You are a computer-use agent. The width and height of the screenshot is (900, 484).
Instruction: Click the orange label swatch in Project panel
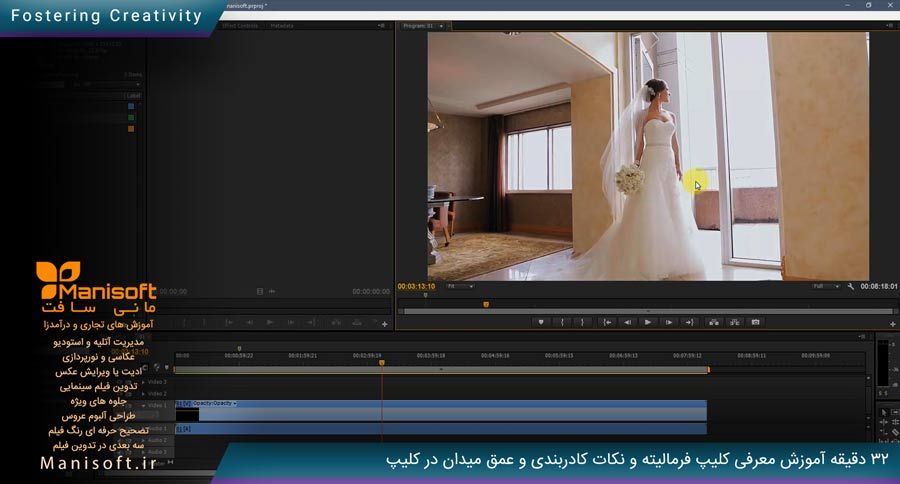coord(131,129)
